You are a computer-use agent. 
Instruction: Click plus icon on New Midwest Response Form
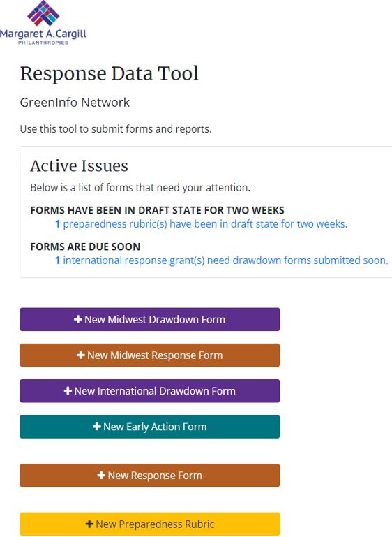80,355
